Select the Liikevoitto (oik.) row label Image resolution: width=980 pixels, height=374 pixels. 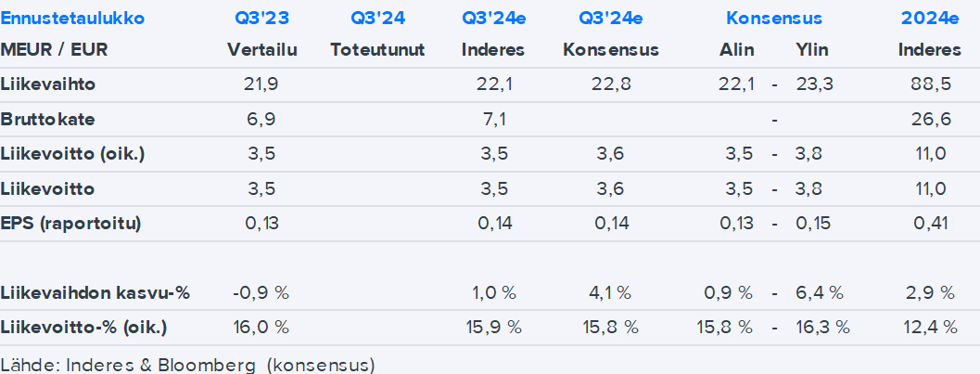click(x=73, y=154)
